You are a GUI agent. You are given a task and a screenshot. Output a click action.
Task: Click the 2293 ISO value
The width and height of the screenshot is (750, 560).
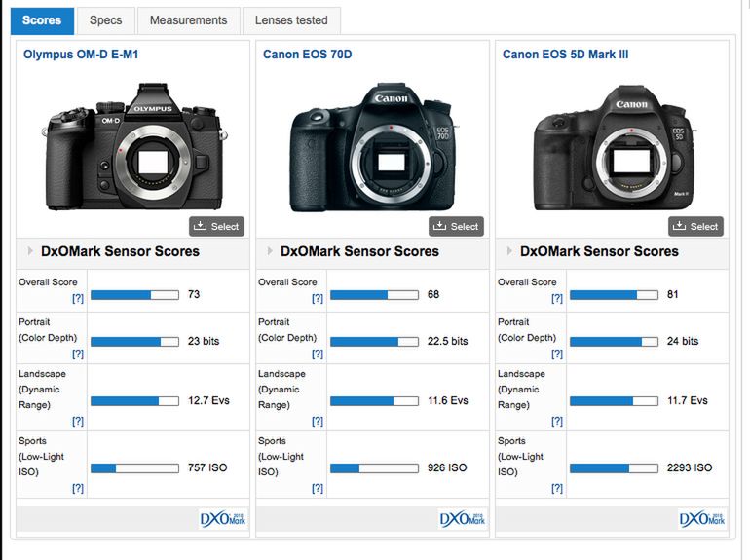coord(690,467)
